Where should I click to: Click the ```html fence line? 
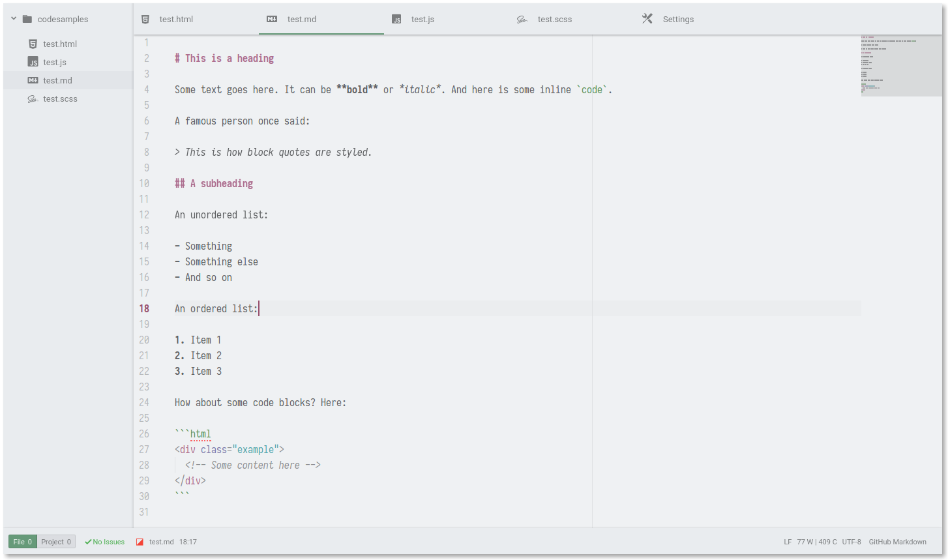(x=193, y=434)
